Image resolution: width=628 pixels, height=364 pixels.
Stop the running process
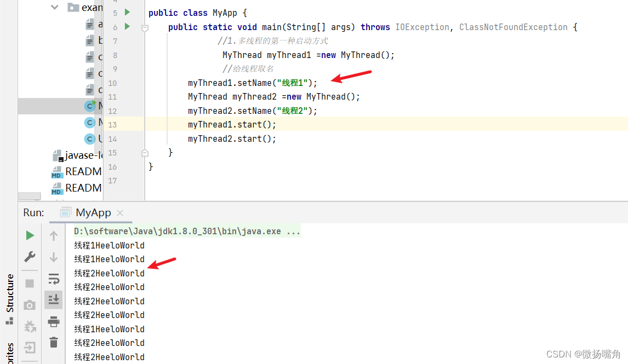tap(30, 284)
